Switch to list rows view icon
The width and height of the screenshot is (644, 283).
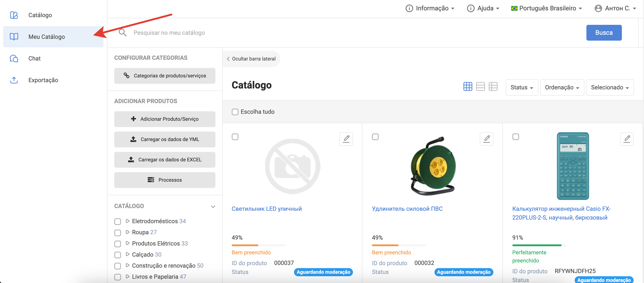click(480, 86)
